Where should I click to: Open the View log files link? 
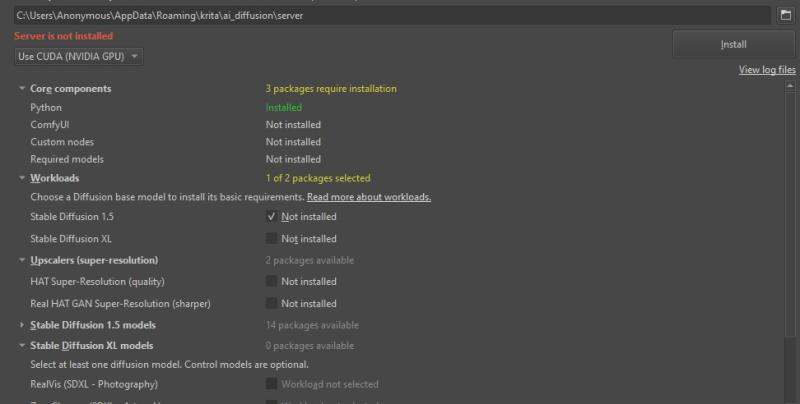767,70
